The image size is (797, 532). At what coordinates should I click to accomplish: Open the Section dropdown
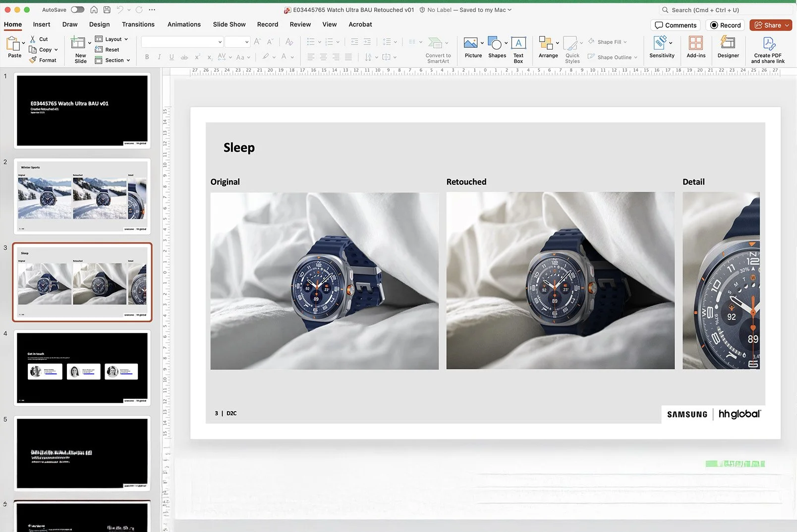click(x=113, y=60)
